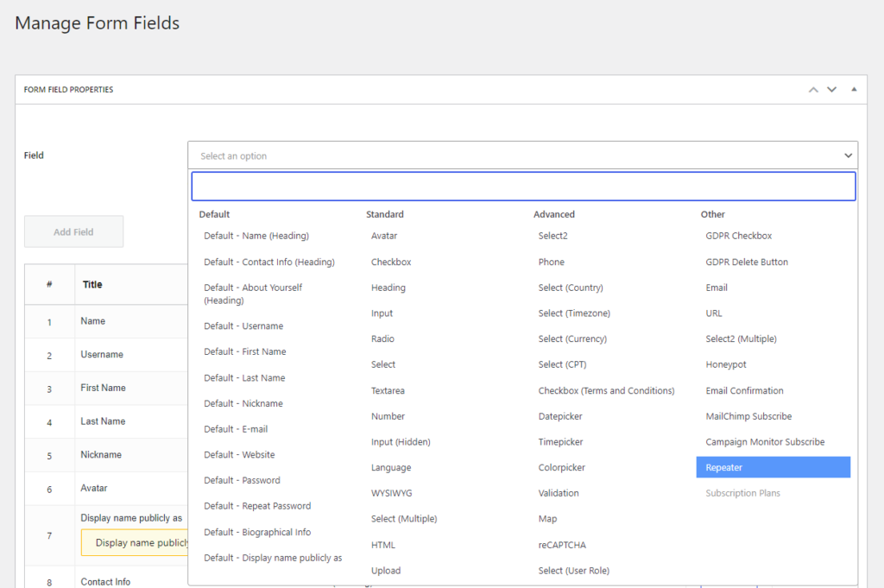884x588 pixels.
Task: Choose WYSIWYG from Standard fields
Action: click(390, 493)
